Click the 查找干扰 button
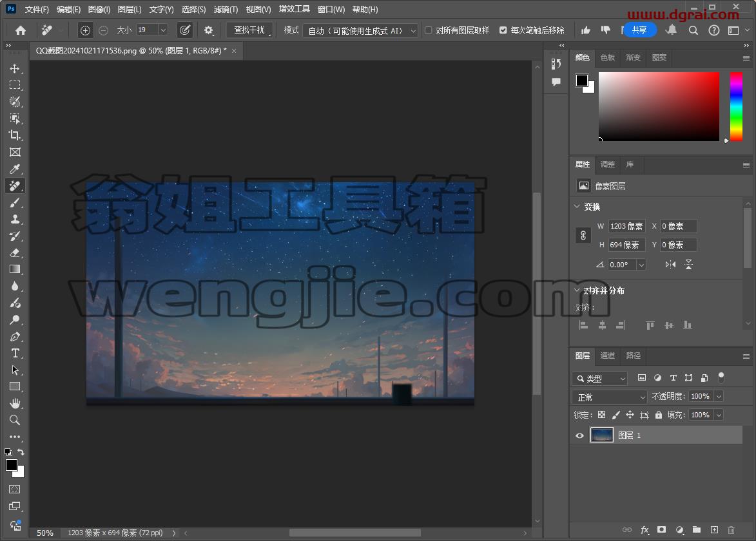This screenshot has height=541, width=756. tap(249, 30)
